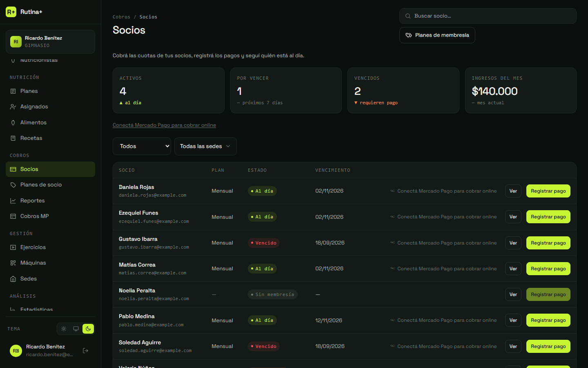Click the Recetas icon in sidebar
The height and width of the screenshot is (368, 588).
click(13, 138)
